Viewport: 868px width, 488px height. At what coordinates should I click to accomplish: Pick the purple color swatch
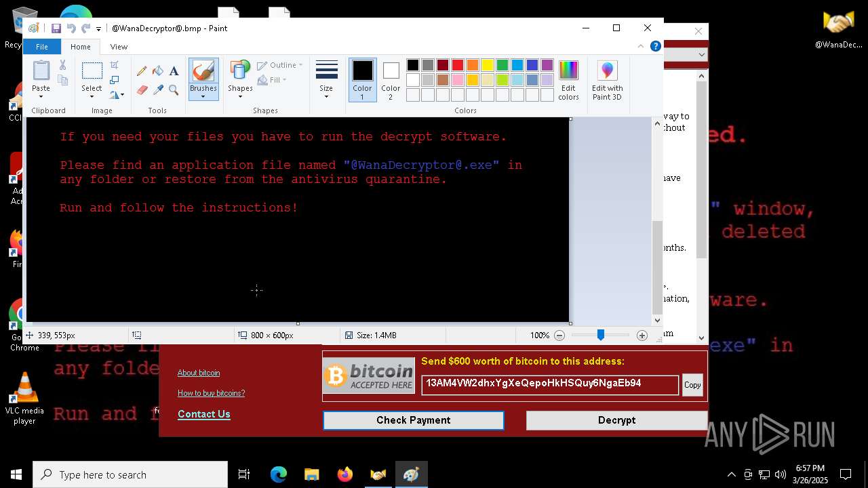pos(547,65)
